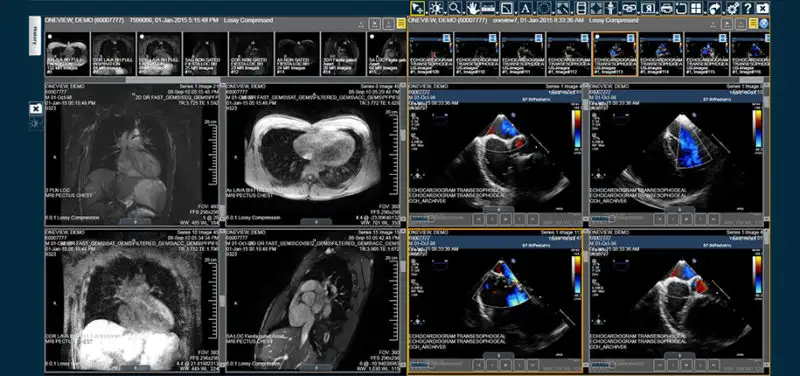Select echocardiogram thumbnail Image#115
Screen dimensions: 800x376
[x=707, y=54]
